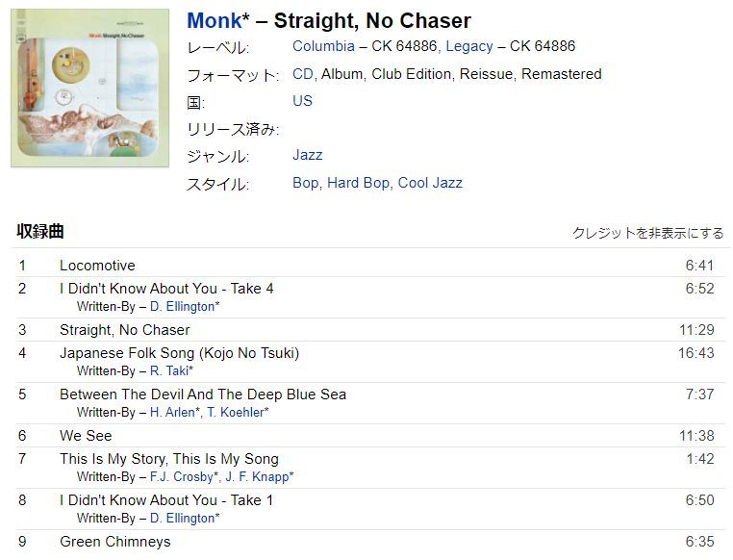Image resolution: width=733 pixels, height=560 pixels.
Task: Open the F.J. Crosby writer link
Action: coord(182,477)
